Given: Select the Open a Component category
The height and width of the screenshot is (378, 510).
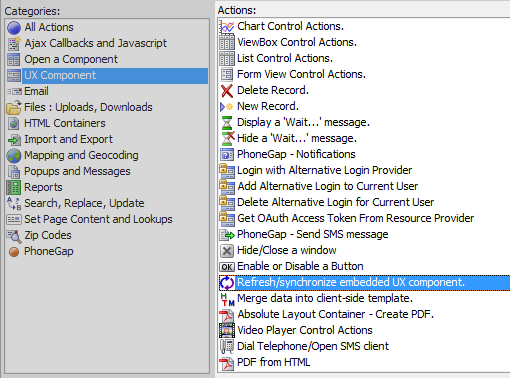Looking at the screenshot, I should click(71, 59).
